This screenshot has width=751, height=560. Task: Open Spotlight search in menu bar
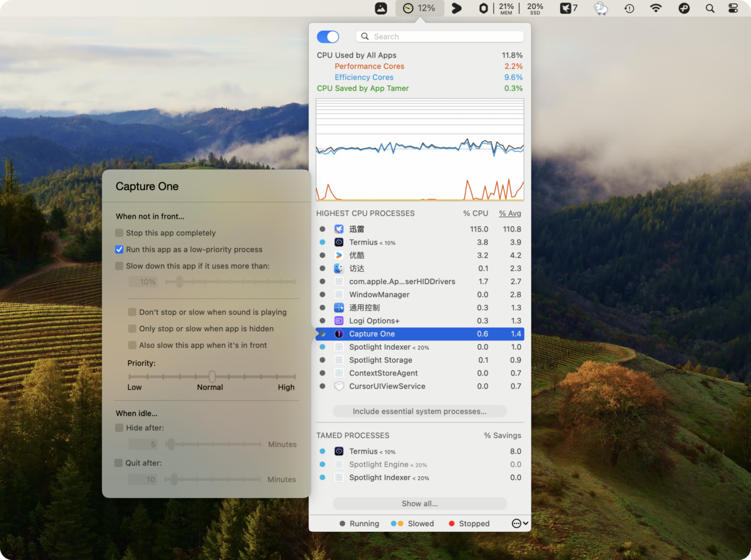[710, 8]
